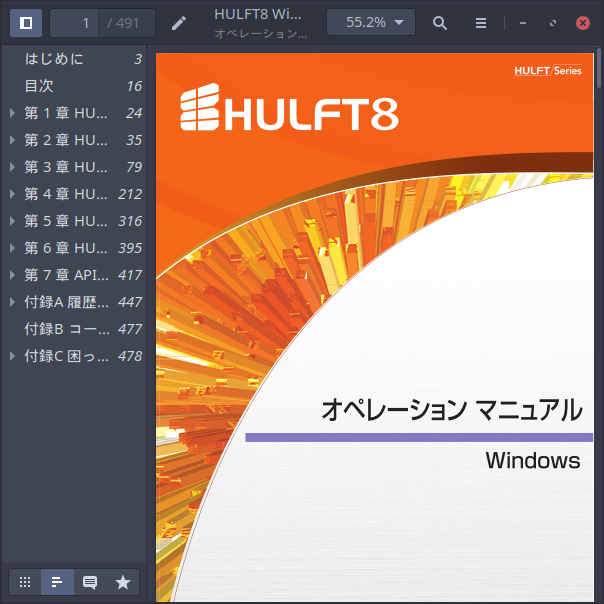
Task: Expand 第 7 章 API outline entry arrow
Action: (12, 275)
